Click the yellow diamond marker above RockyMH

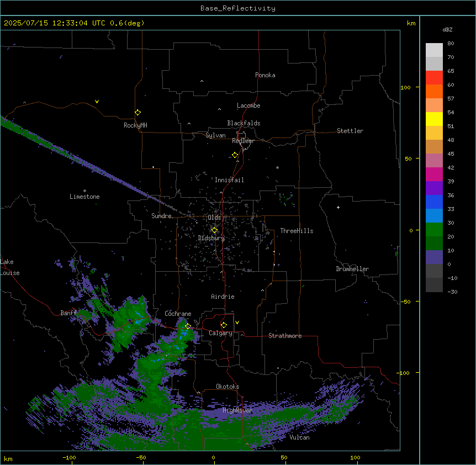(x=138, y=113)
